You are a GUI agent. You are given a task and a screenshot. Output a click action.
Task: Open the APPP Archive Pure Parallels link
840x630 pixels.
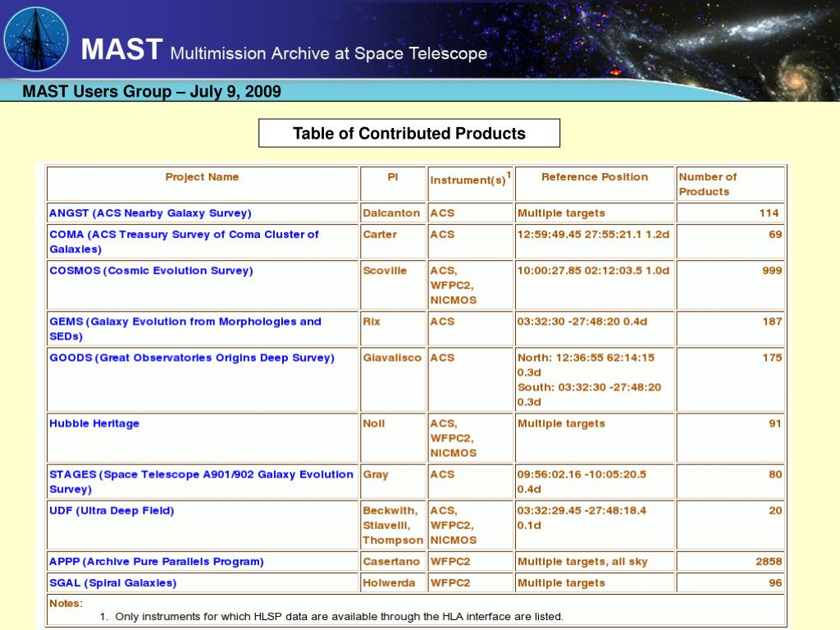[157, 561]
